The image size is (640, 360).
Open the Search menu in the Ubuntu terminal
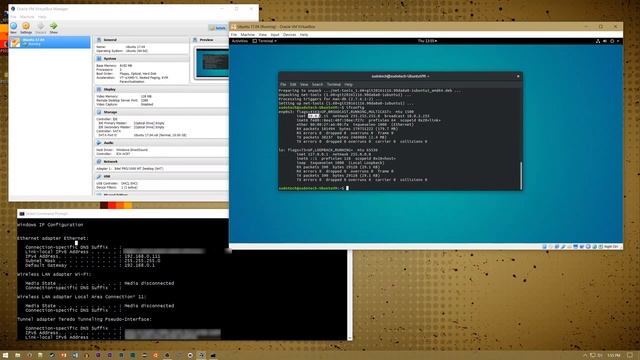pos(317,84)
